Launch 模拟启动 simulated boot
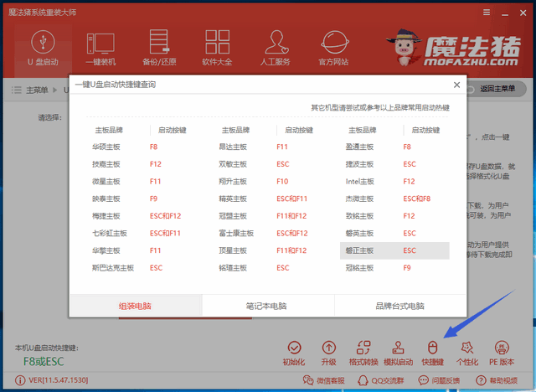 tap(398, 353)
